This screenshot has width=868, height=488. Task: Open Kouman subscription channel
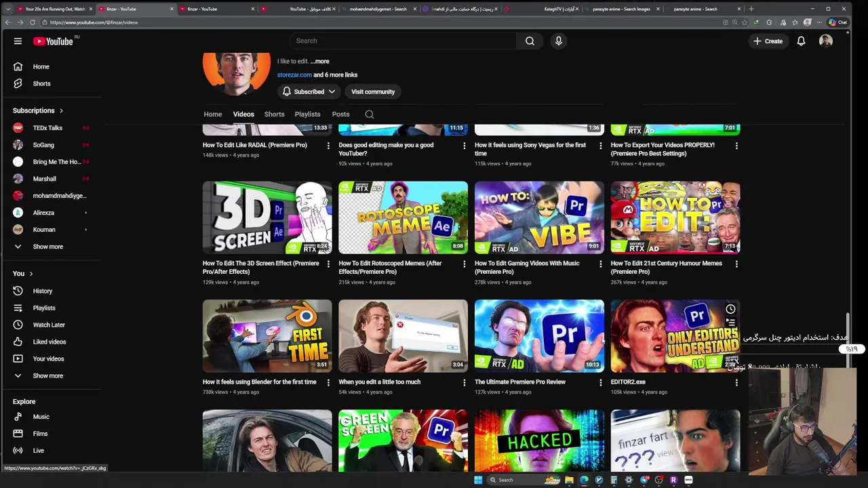pyautogui.click(x=44, y=230)
